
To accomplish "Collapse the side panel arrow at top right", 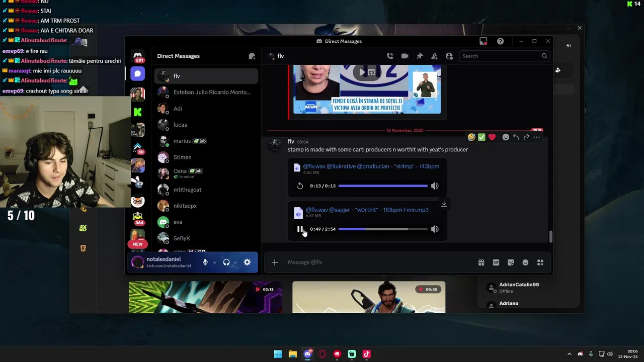I will pyautogui.click(x=569, y=46).
